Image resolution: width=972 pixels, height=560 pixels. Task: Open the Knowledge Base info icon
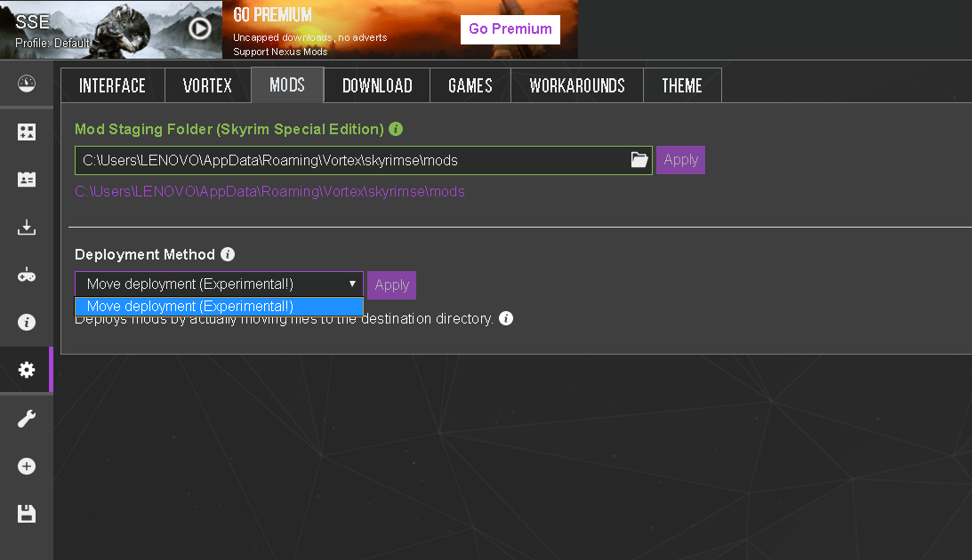[x=27, y=322]
